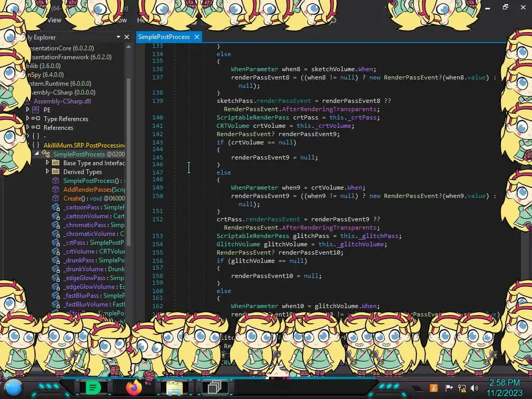Viewport: 532px width, 399px height.
Task: Click the _cartoonPass field icon
Action: (x=56, y=207)
